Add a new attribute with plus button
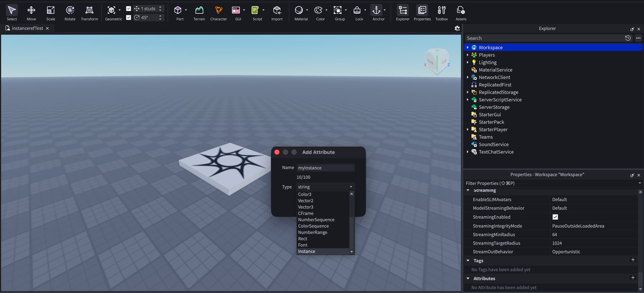The width and height of the screenshot is (644, 293). (x=633, y=278)
